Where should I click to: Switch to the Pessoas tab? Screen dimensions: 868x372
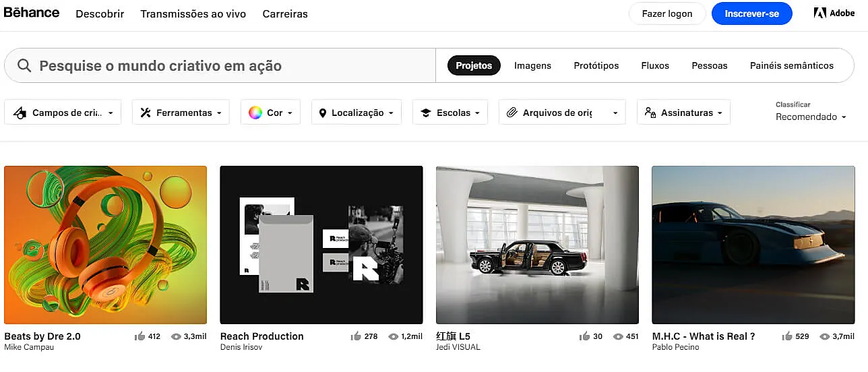pyautogui.click(x=710, y=65)
